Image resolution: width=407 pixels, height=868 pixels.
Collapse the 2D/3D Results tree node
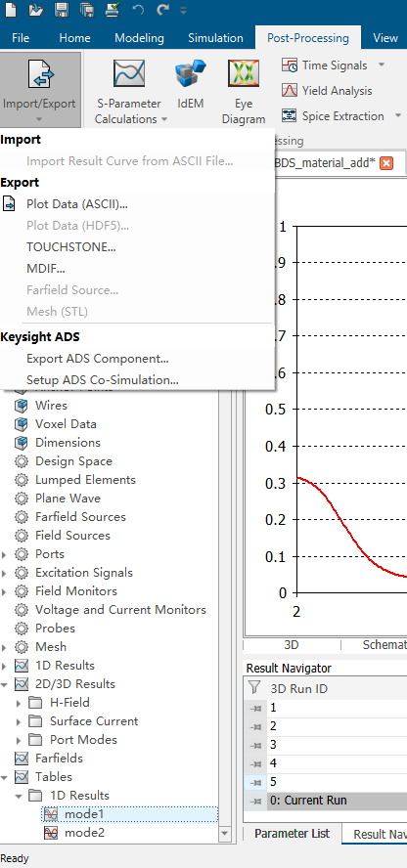[5, 684]
